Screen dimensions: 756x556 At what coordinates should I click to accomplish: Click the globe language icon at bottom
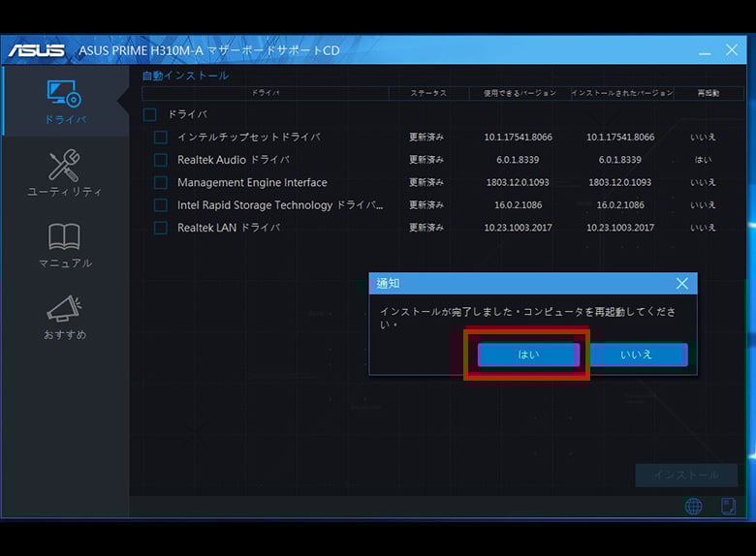tap(693, 507)
